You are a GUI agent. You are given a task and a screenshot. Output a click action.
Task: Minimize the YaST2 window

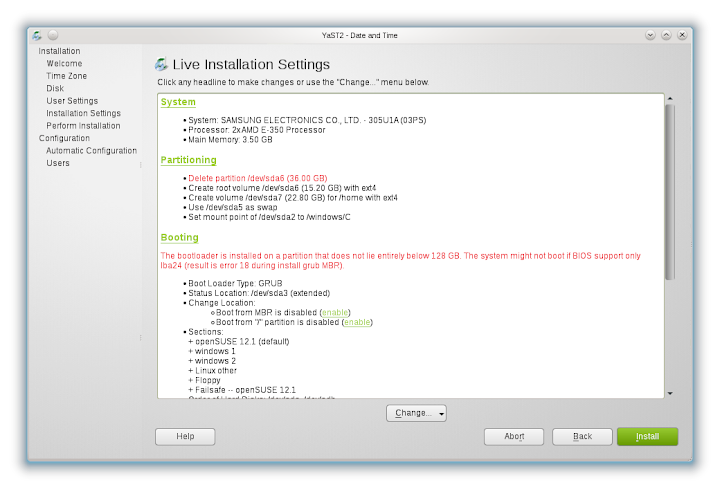[650, 35]
